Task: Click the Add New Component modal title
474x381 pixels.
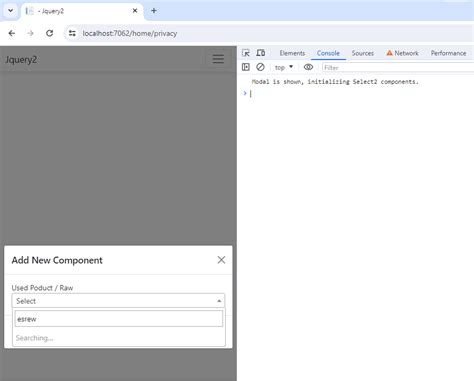Action: 57,260
